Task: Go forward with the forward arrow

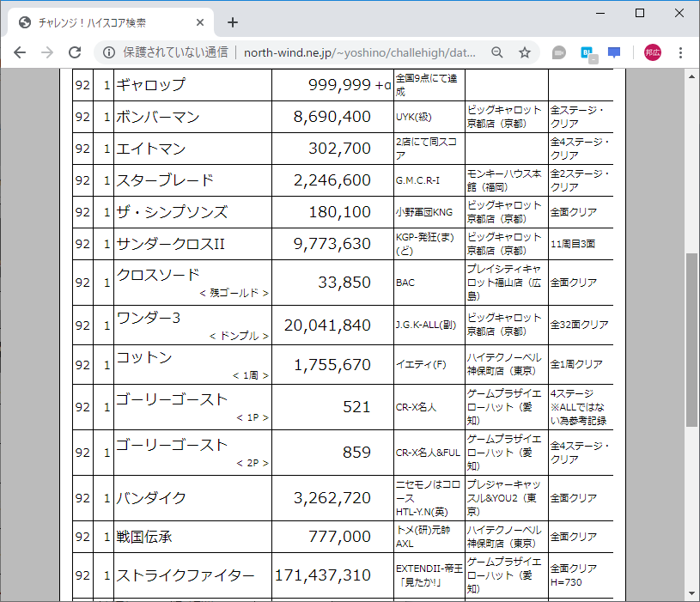Action: pos(47,52)
